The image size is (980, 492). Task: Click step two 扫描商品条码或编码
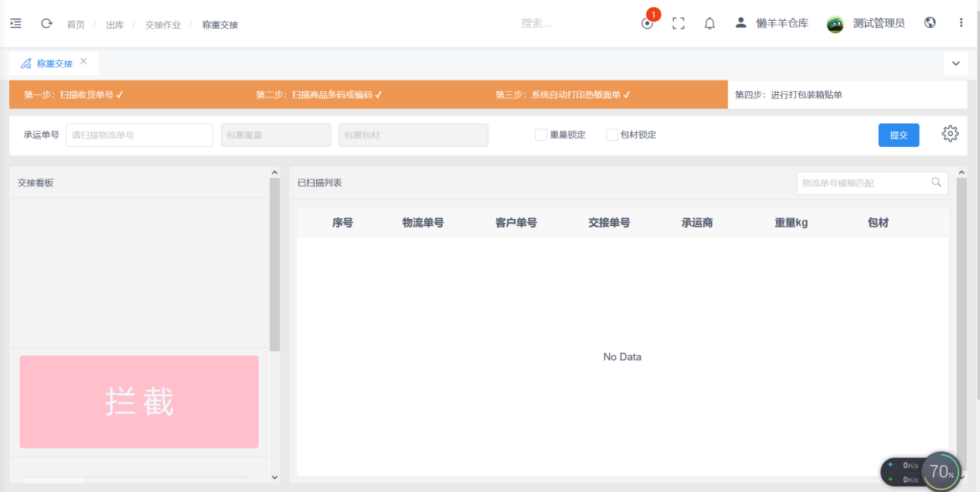tap(319, 95)
